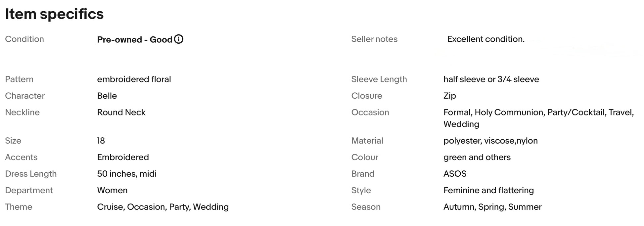Click the 'Excellent condition.' seller note
Viewport: 644px width, 226px height.
(486, 39)
